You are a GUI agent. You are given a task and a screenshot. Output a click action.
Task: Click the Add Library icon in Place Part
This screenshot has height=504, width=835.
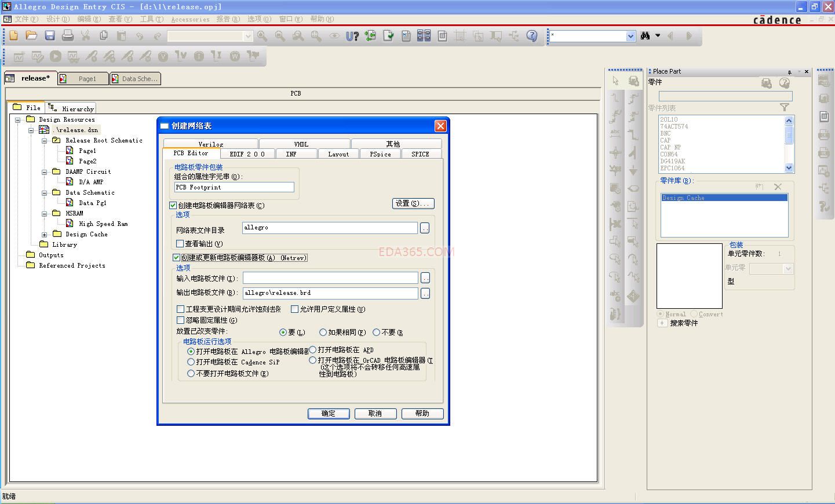pyautogui.click(x=760, y=187)
